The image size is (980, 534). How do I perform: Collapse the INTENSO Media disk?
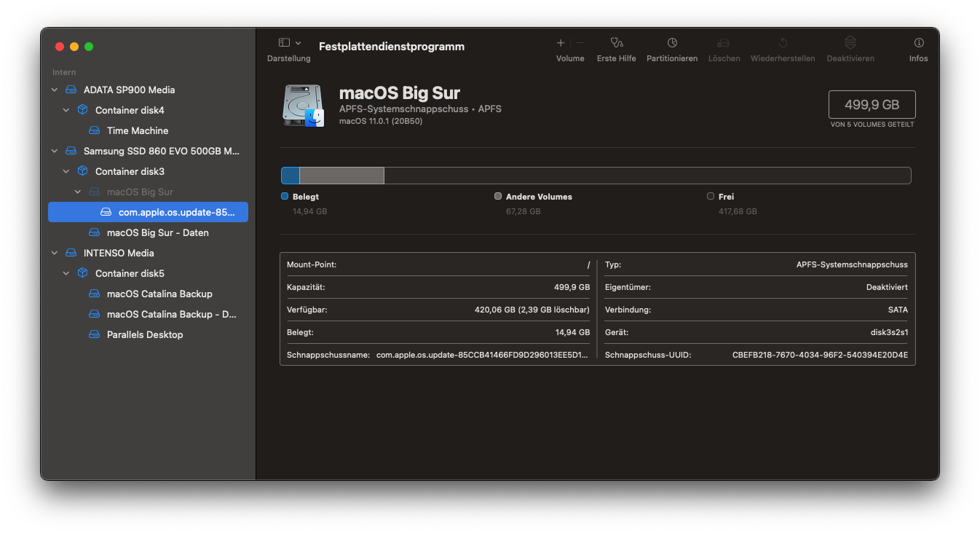(55, 254)
